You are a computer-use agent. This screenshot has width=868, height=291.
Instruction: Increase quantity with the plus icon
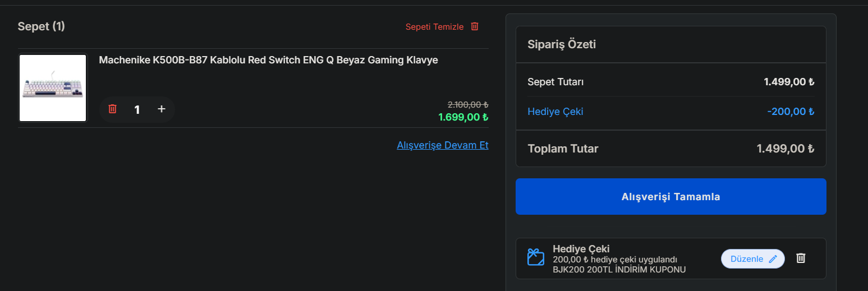point(162,109)
